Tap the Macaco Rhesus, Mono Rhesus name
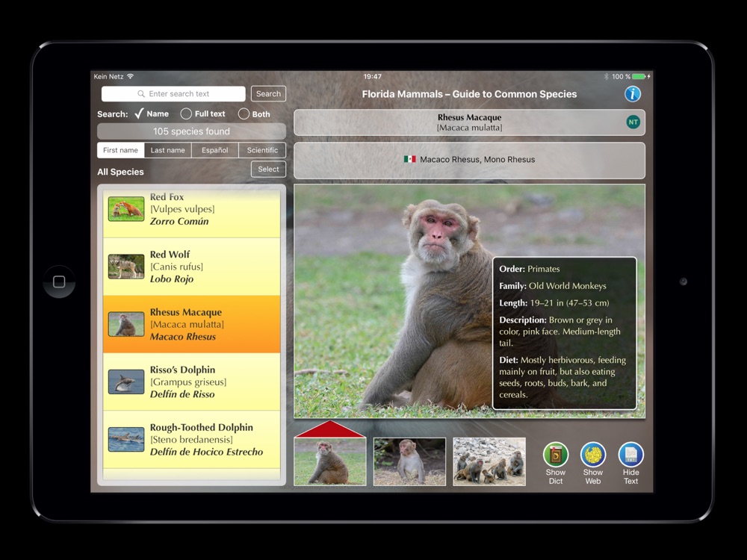Viewport: 747px width, 560px height. point(477,160)
